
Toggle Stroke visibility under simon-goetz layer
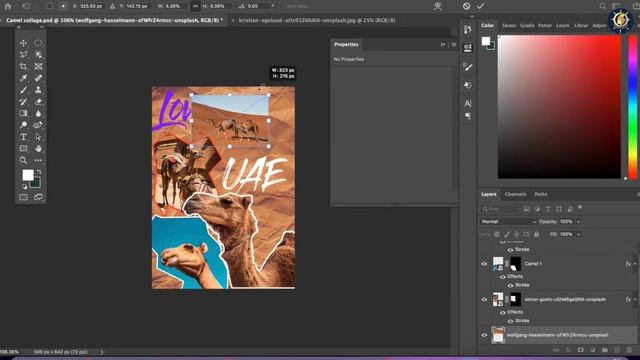pos(510,321)
